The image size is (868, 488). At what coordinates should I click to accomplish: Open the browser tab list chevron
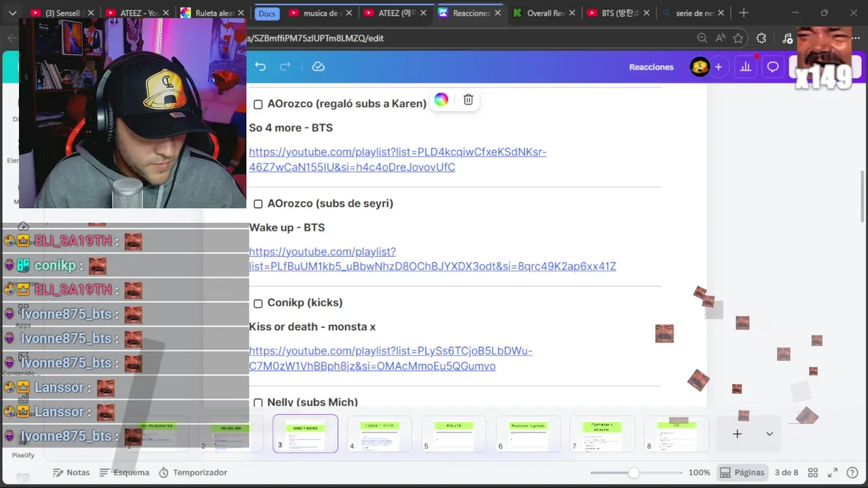click(x=12, y=13)
